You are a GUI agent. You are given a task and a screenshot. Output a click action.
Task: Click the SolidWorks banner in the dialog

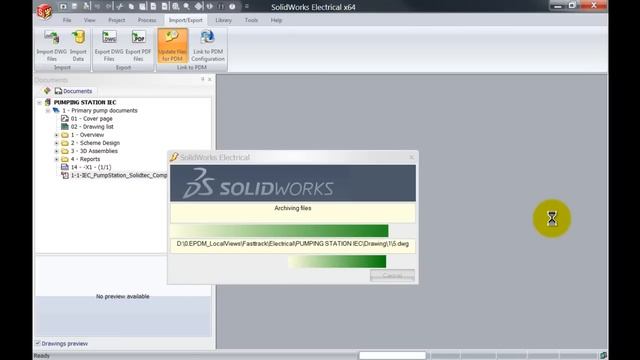pyautogui.click(x=293, y=183)
